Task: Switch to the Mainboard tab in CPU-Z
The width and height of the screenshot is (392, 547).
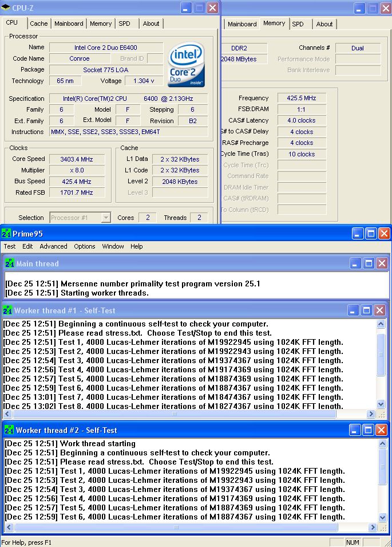Action: [x=69, y=23]
